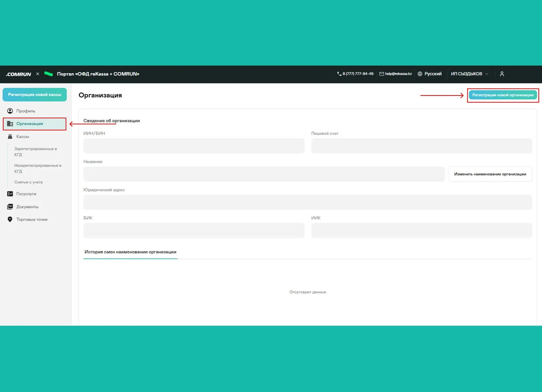This screenshot has width=542, height=392.
Task: Open the user account icon in the header
Action: 502,74
